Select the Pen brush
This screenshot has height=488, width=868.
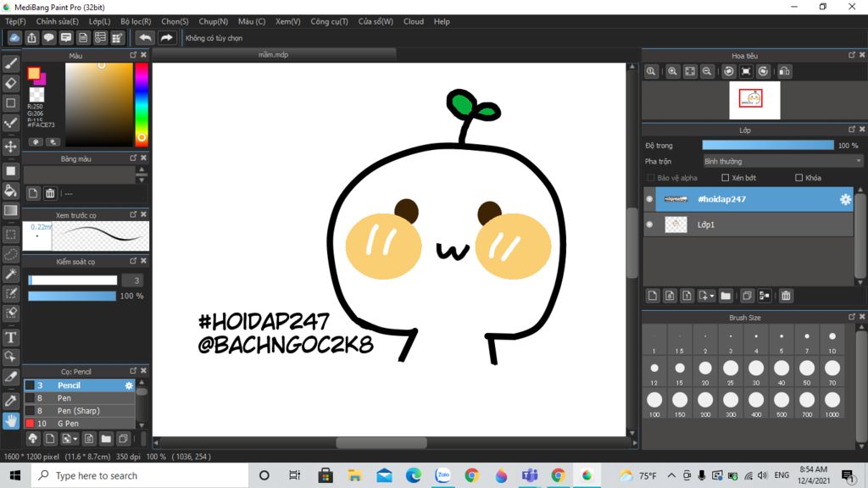[x=80, y=398]
